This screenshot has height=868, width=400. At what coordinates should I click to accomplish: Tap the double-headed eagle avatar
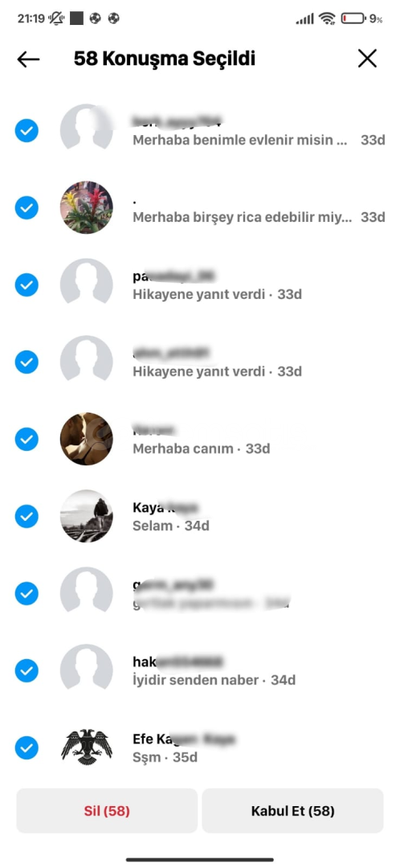pos(86,747)
